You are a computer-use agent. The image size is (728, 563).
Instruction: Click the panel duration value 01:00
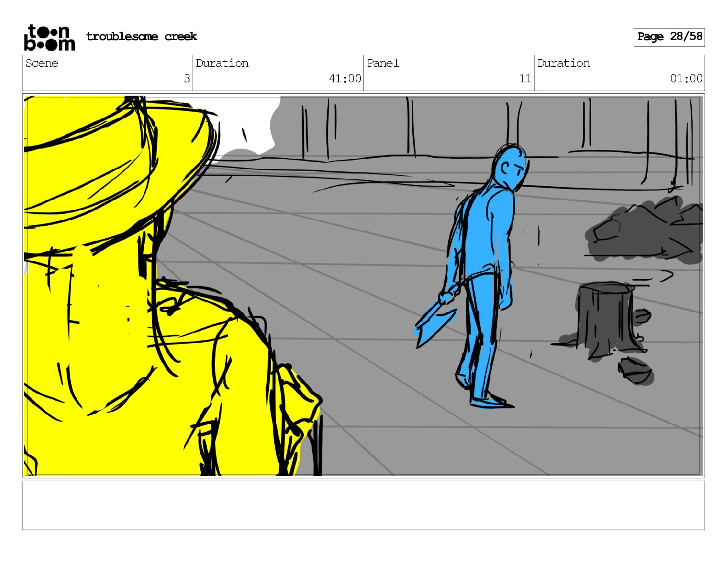coord(686,79)
